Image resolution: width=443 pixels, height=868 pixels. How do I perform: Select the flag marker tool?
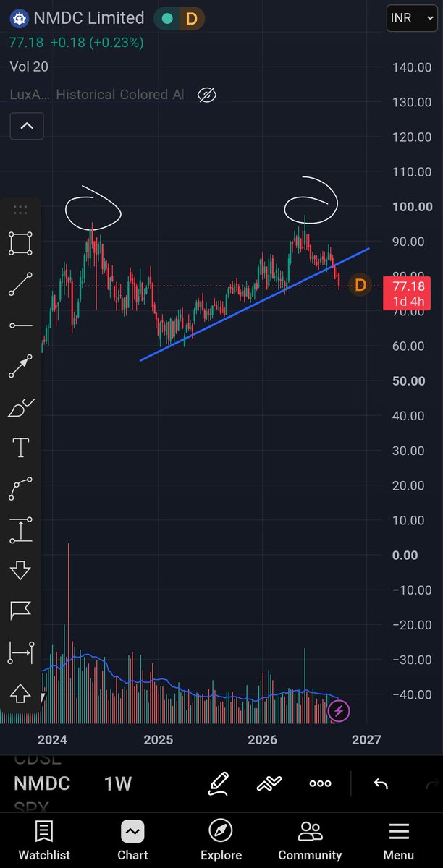pyautogui.click(x=20, y=611)
